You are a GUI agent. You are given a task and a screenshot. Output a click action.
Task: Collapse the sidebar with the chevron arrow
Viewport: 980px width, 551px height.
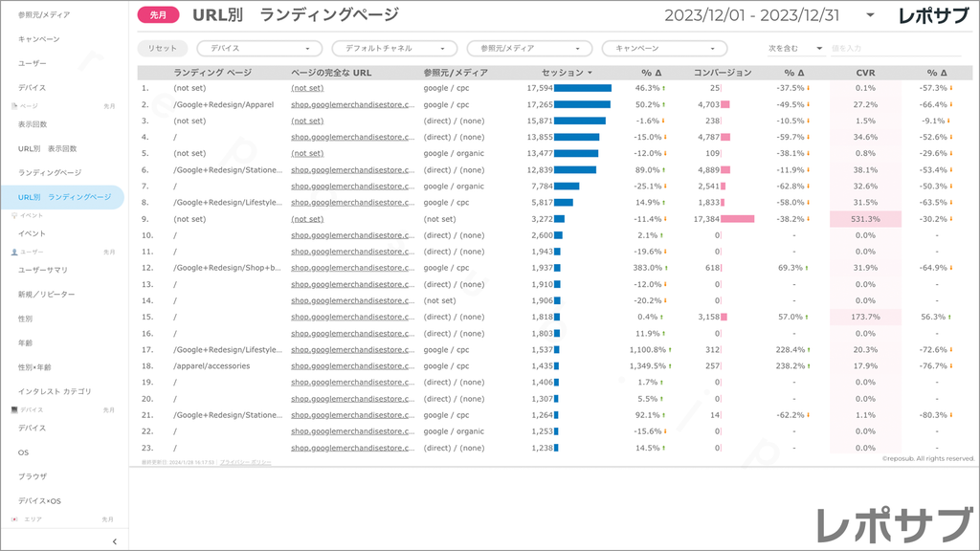(115, 541)
